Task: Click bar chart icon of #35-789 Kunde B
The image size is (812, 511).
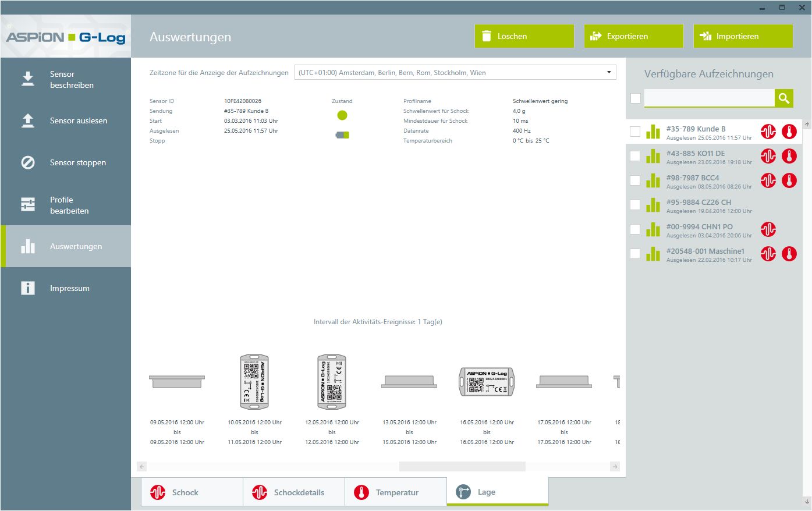Action: pos(653,132)
